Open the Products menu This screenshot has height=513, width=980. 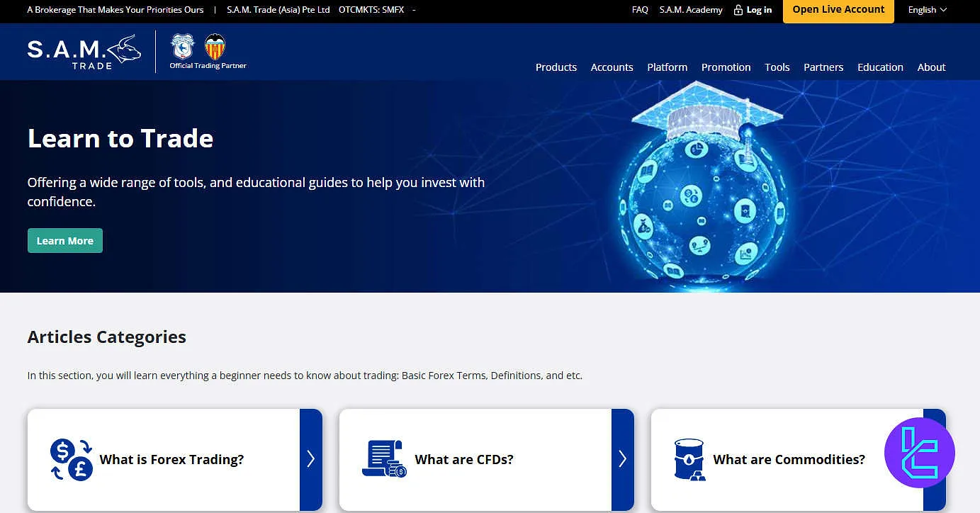click(x=556, y=67)
